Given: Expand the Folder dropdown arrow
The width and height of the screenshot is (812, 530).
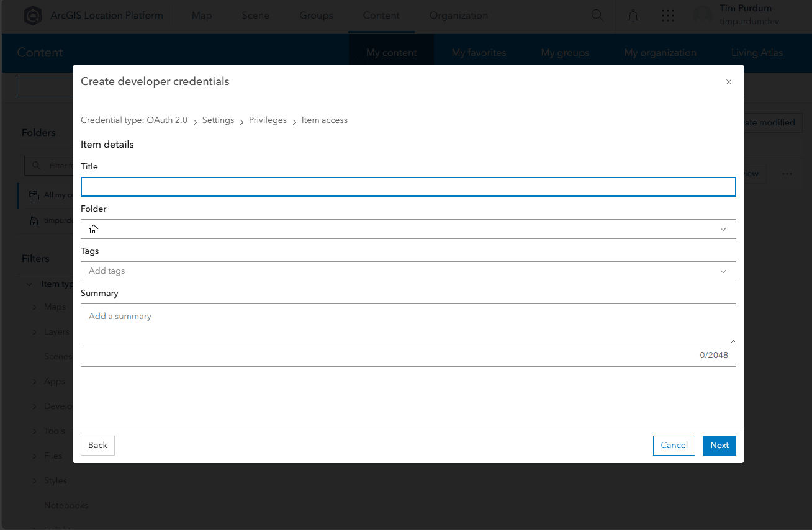Looking at the screenshot, I should pos(723,229).
